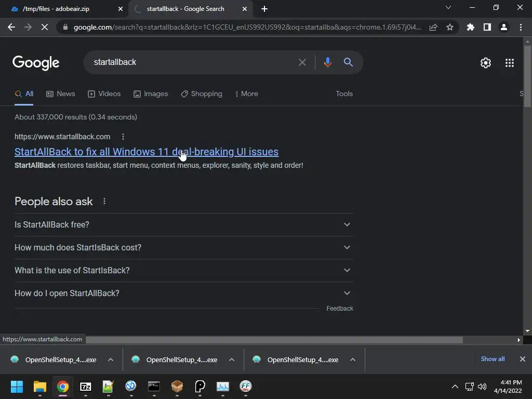Open the command prompt taskbar icon
The width and height of the screenshot is (532, 399).
pyautogui.click(x=154, y=387)
